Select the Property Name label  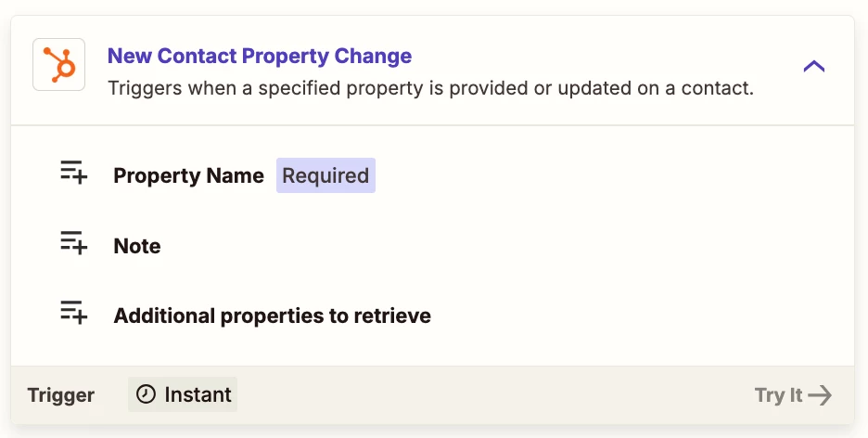tap(189, 175)
